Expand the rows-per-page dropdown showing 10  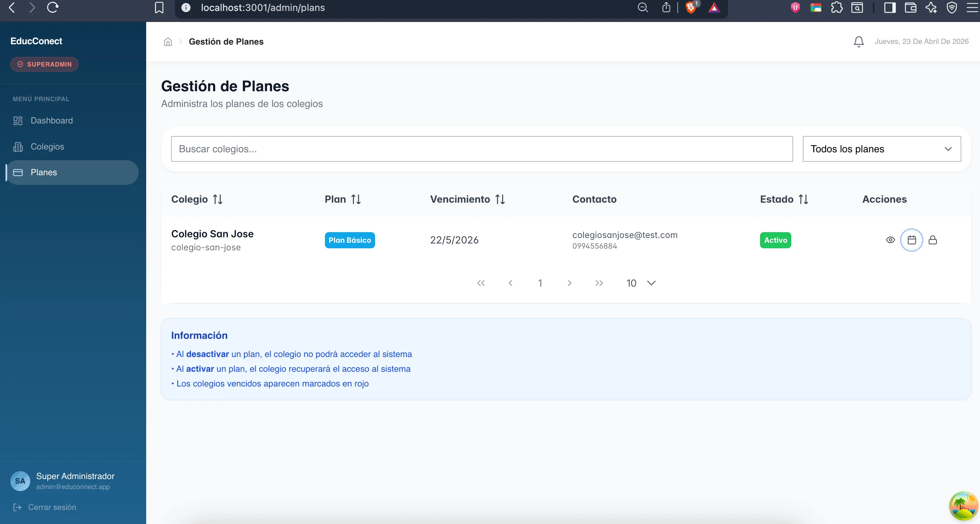[641, 283]
